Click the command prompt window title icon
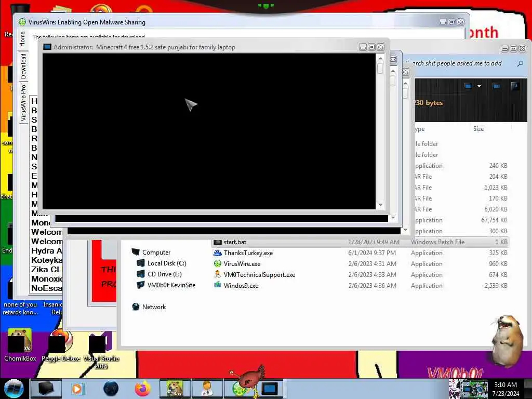Viewport: 532px width, 399px height. pos(47,47)
